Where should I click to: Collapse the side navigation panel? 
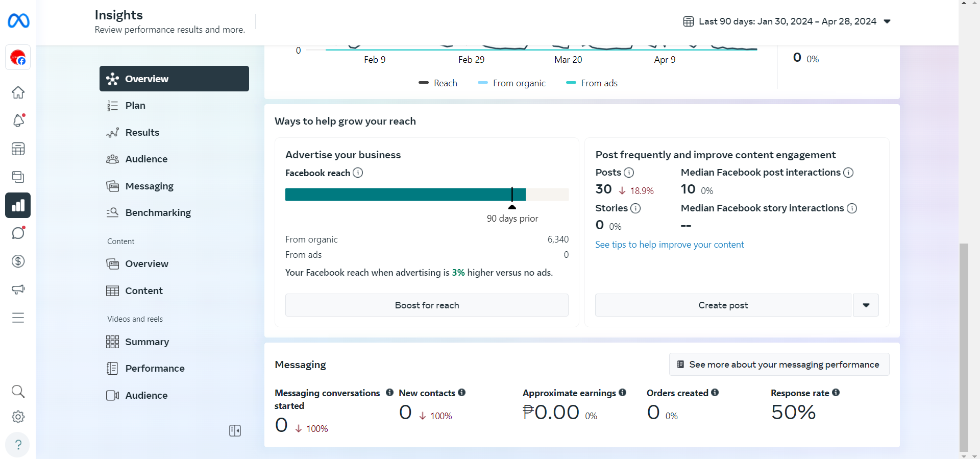[235, 430]
